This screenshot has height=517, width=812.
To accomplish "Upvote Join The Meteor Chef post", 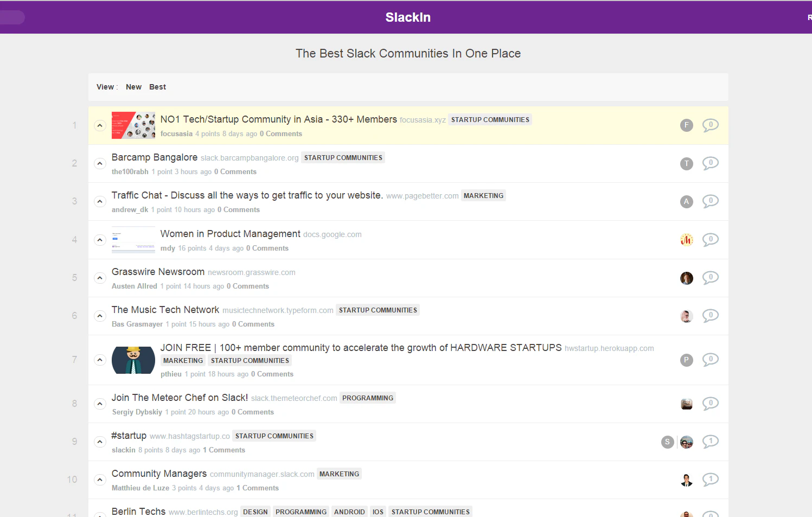I will (100, 404).
